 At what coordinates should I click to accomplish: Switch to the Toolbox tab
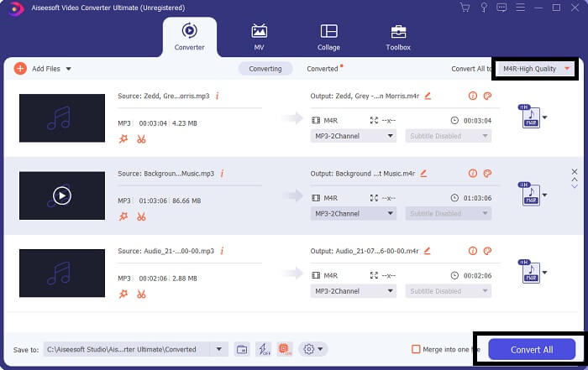(x=398, y=37)
